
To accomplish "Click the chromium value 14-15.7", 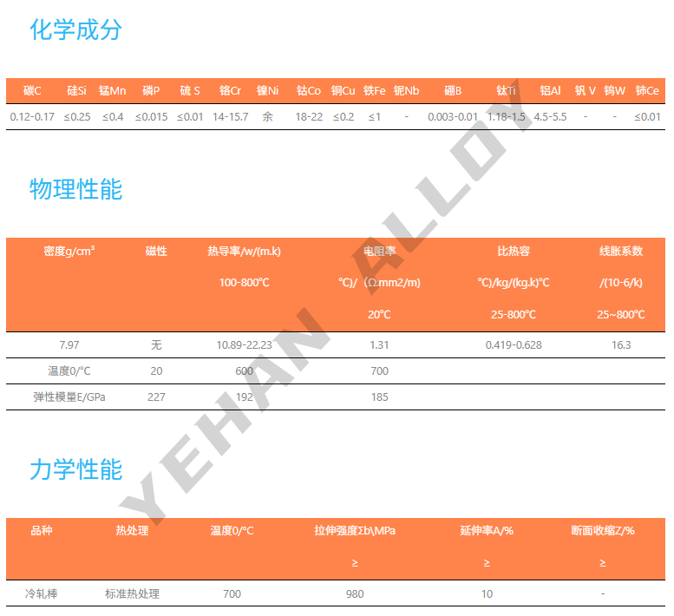I will 231,117.
